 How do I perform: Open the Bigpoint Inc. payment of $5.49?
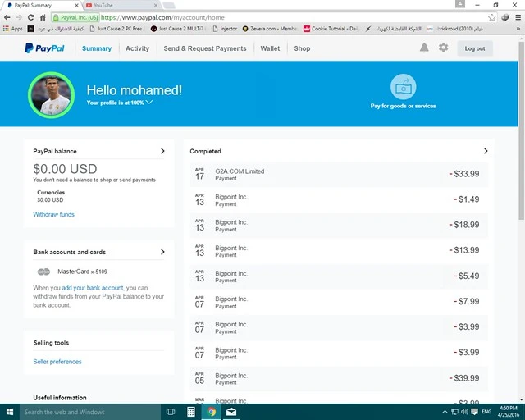339,276
